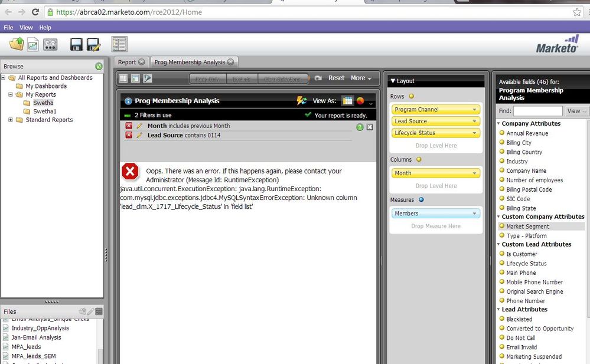This screenshot has width=590, height=364.
Task: Open the Industry_OppAnalysis file
Action: [x=40, y=328]
